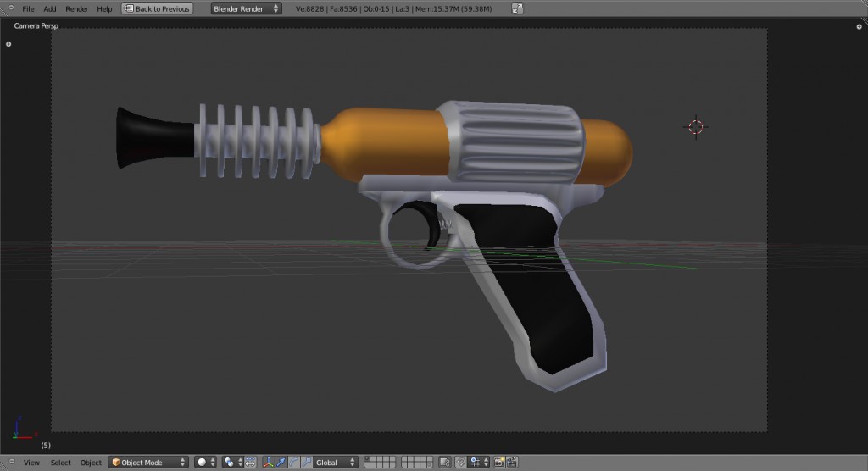Click the Back to Previous button
Viewport: 868px width, 471px height.
coord(157,8)
